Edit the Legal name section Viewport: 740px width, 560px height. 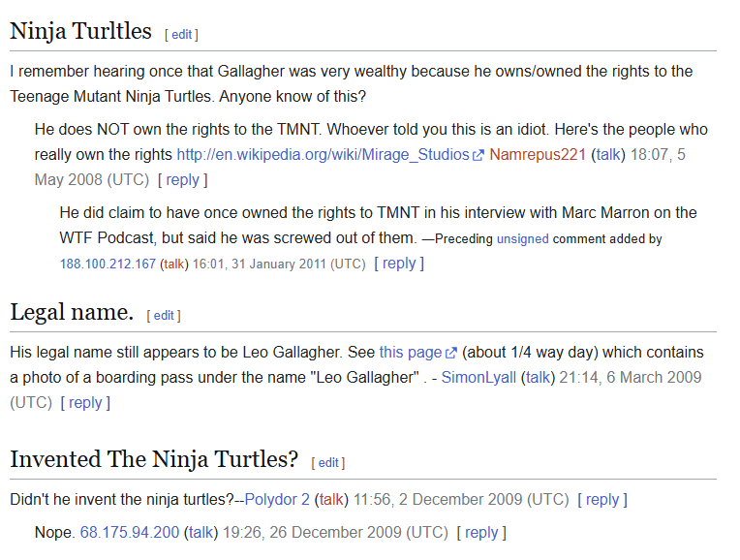click(x=164, y=315)
